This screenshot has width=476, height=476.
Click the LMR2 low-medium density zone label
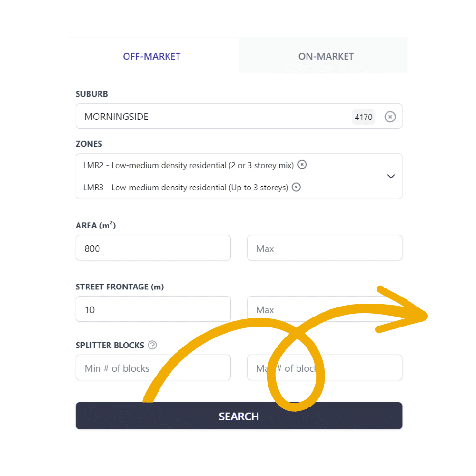click(188, 165)
